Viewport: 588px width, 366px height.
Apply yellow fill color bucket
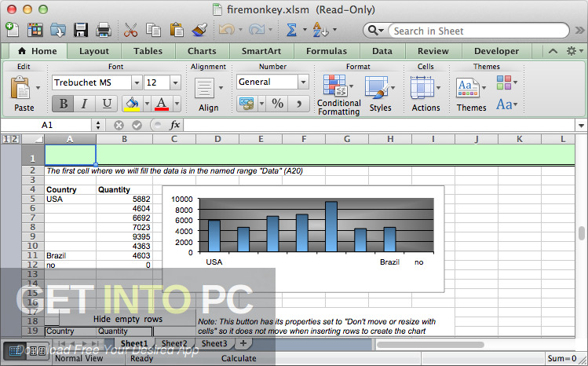point(132,104)
